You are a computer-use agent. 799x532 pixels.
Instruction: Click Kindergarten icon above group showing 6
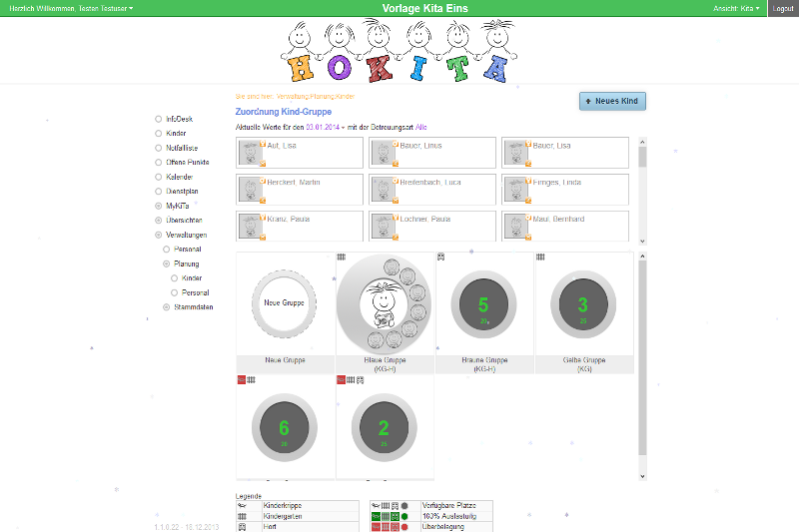tap(251, 379)
